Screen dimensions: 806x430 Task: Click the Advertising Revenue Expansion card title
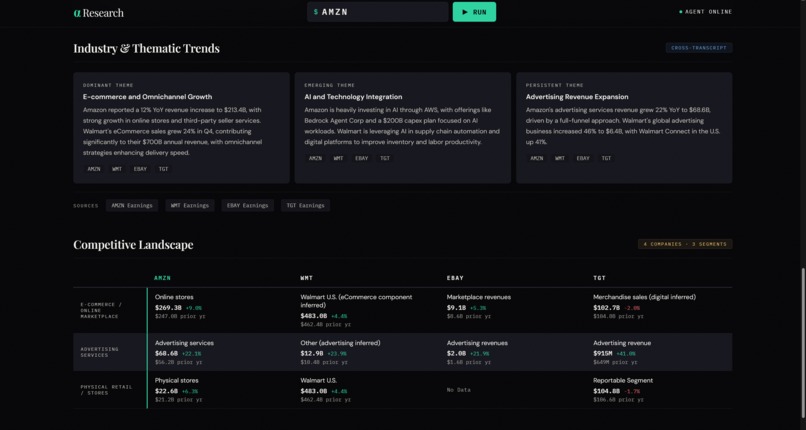click(577, 97)
